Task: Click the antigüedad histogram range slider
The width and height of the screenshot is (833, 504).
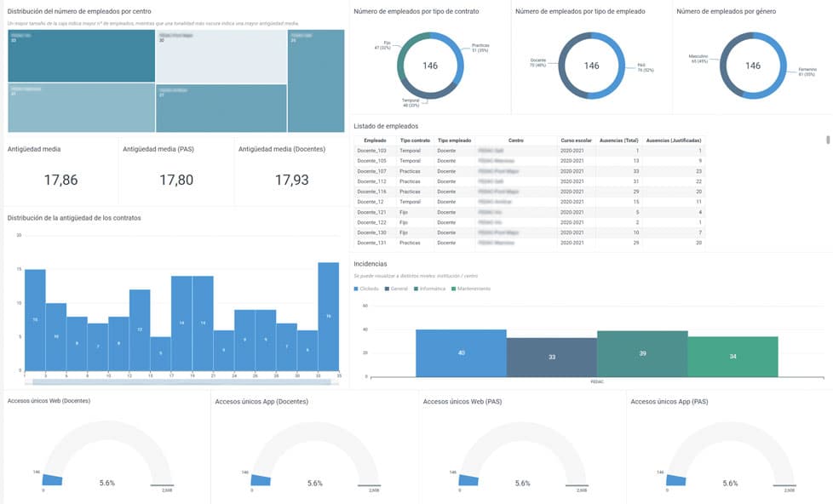Action: 181,381
